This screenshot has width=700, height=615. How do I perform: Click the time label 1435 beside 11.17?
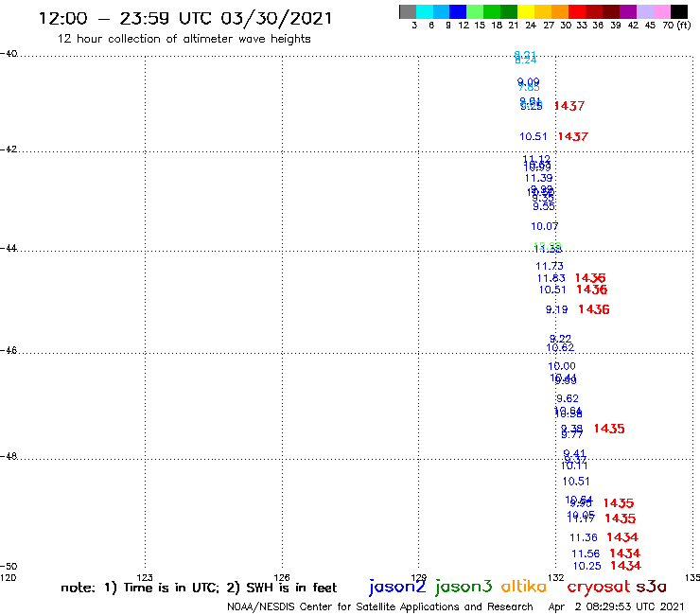coord(621,518)
